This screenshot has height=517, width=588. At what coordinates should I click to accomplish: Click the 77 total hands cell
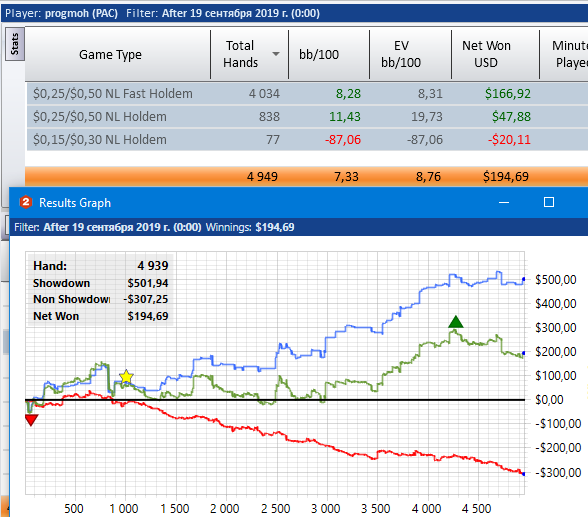[x=273, y=139]
